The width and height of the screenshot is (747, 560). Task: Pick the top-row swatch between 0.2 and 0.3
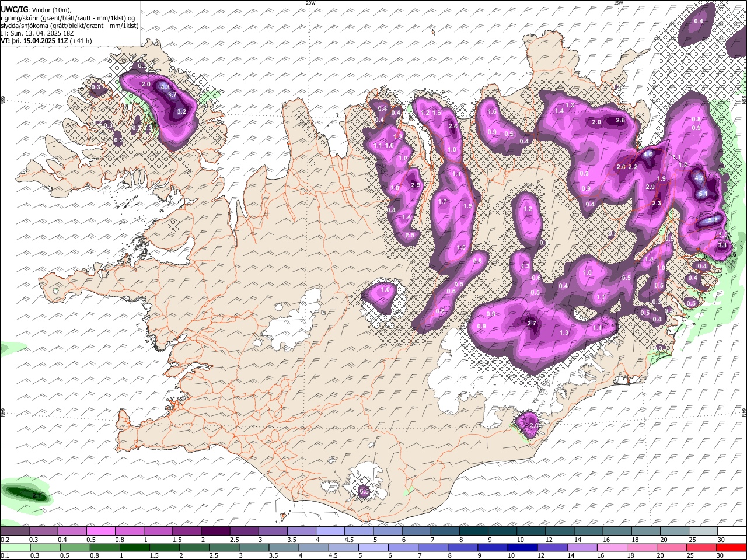tap(15, 531)
